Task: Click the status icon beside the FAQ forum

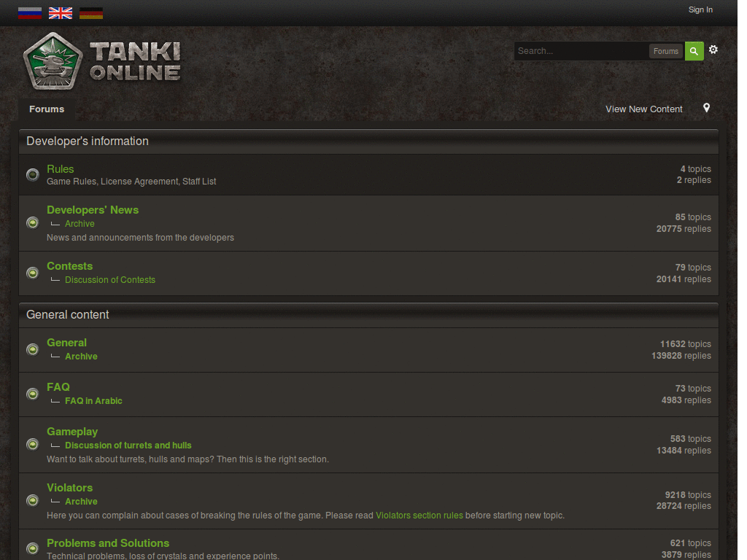Action: 32,394
